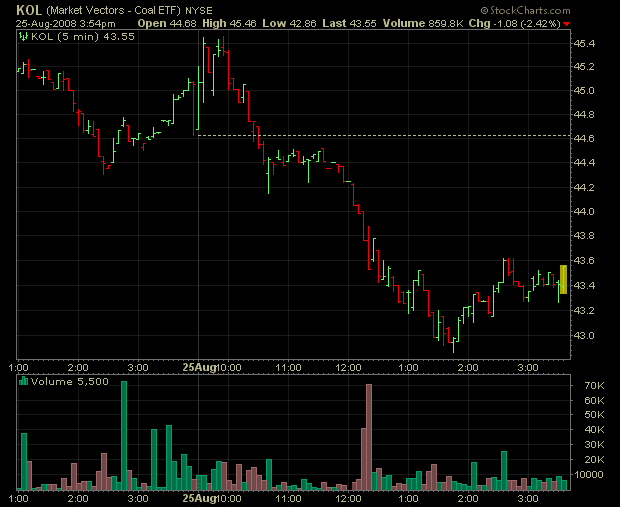This screenshot has width=620, height=507.
Task: Click the 43.8 price axis label
Action: (x=584, y=236)
